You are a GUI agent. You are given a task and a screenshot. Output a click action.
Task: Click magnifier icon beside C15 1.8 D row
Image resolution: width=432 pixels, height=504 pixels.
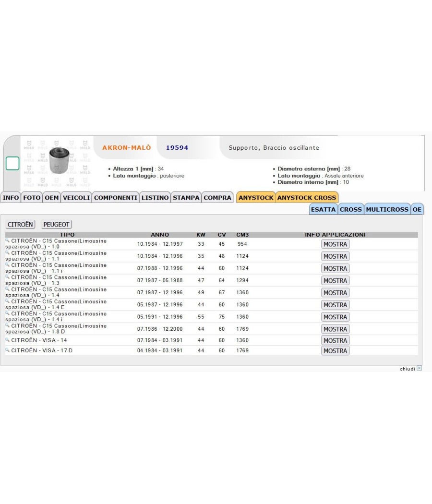[7, 325]
